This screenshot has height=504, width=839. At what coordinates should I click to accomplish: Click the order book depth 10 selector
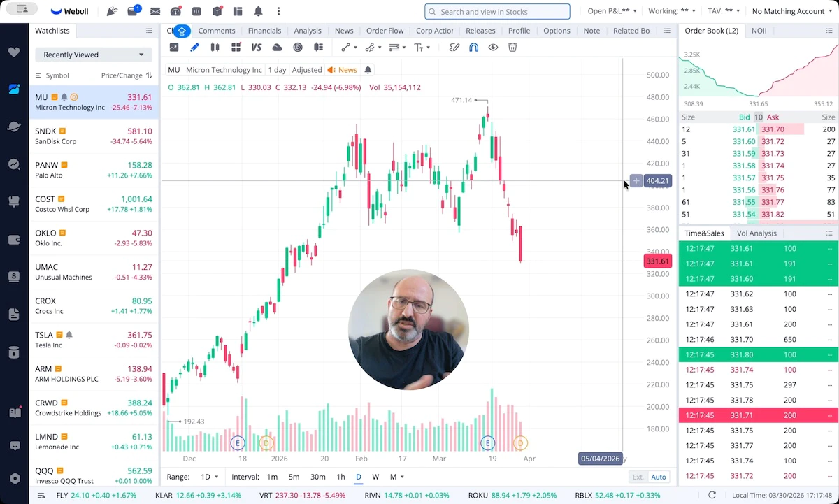tap(759, 117)
